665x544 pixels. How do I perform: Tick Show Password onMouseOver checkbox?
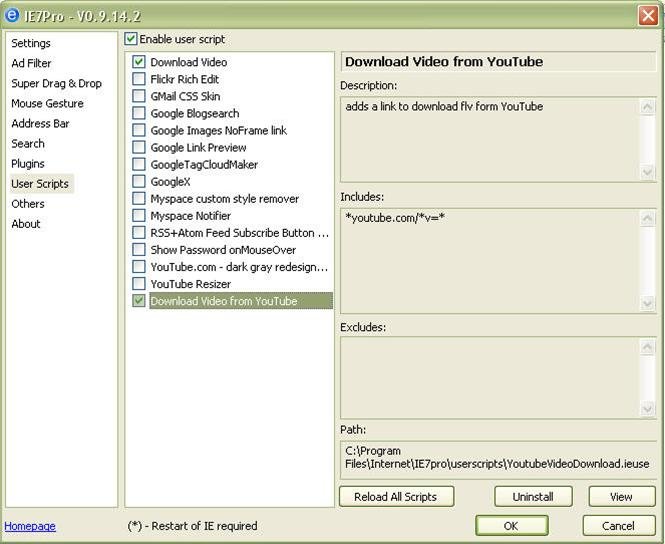pos(139,249)
